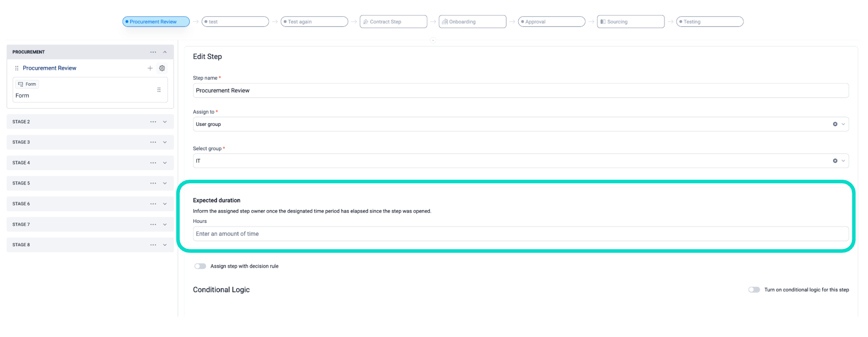Screen dimensions: 868x337
Task: Open three-dots menu for STAGE 5
Action: (153, 183)
